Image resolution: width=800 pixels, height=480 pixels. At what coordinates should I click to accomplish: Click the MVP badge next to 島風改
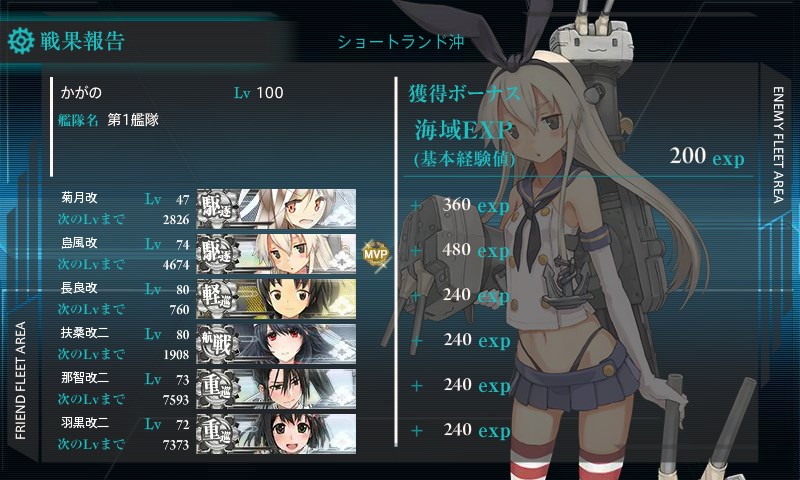376,254
